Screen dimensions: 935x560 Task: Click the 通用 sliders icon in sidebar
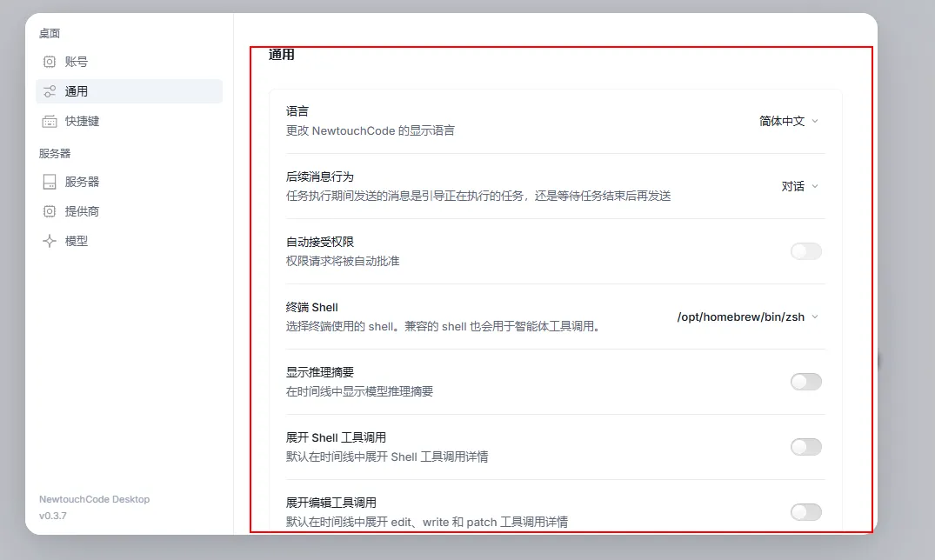[x=50, y=91]
